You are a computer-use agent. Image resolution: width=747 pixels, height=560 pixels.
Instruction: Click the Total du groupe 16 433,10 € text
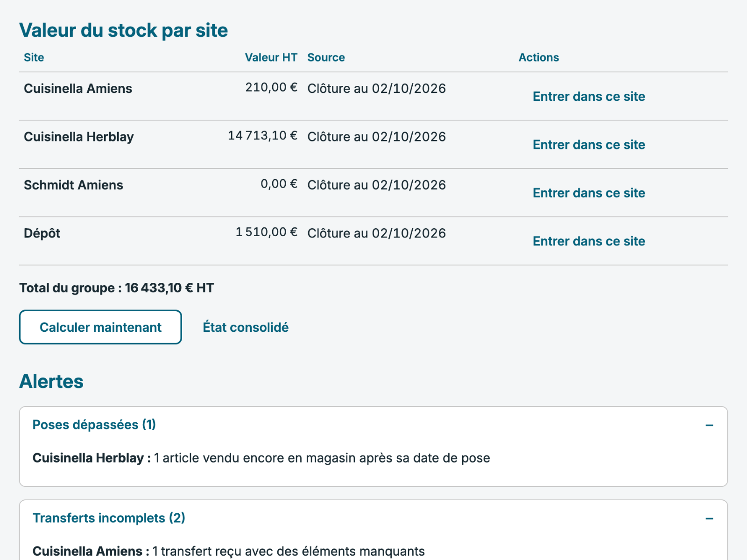117,288
